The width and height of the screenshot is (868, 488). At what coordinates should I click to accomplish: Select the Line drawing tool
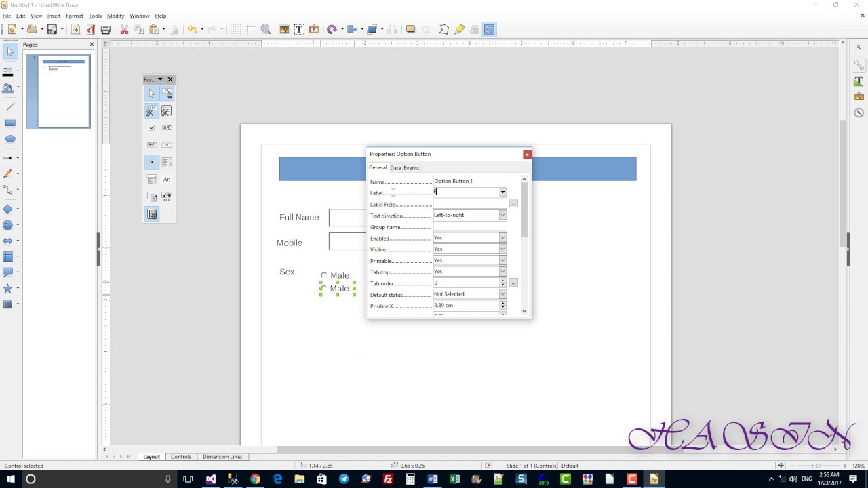click(10, 106)
